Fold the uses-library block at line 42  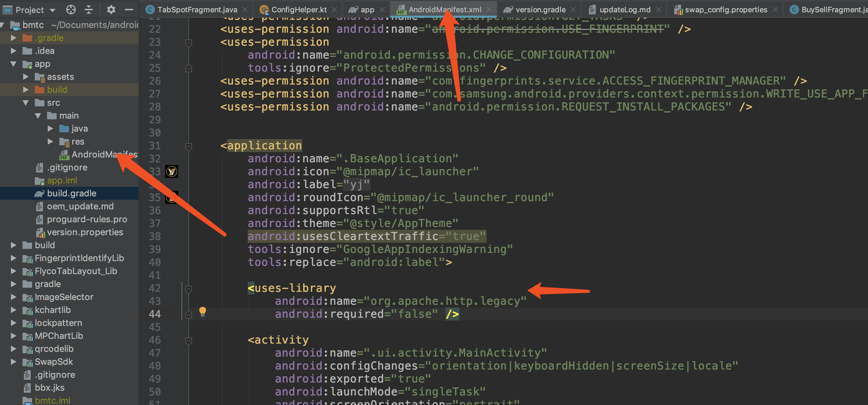coord(188,289)
